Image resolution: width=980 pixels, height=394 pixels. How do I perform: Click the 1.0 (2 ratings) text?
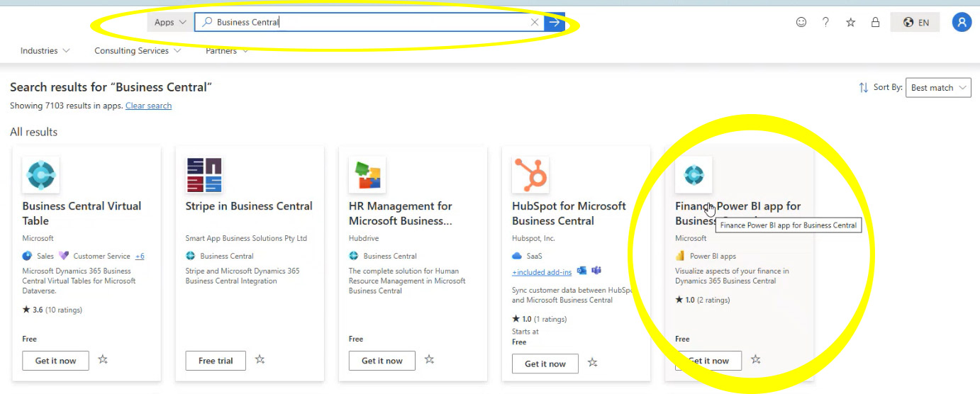[x=702, y=300]
